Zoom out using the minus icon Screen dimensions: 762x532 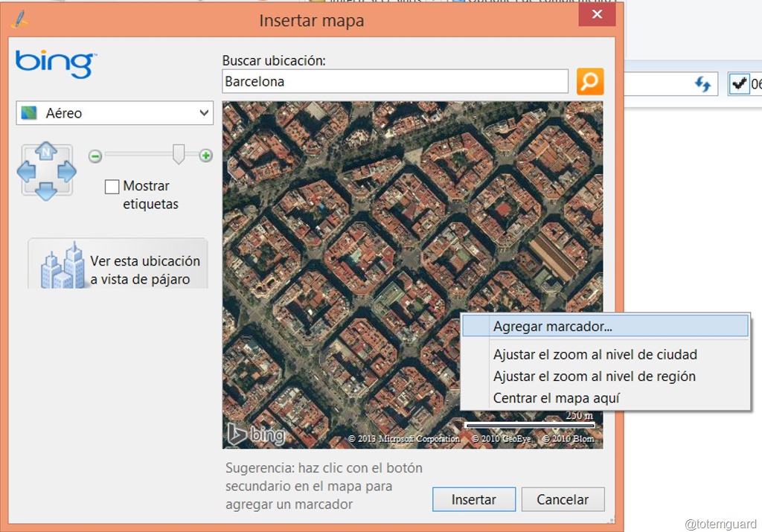(x=95, y=156)
